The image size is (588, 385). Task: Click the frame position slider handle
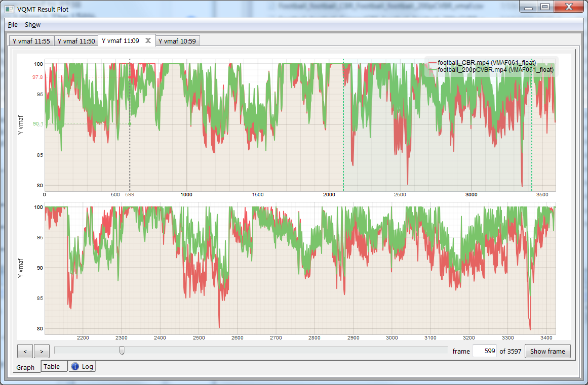pos(122,351)
